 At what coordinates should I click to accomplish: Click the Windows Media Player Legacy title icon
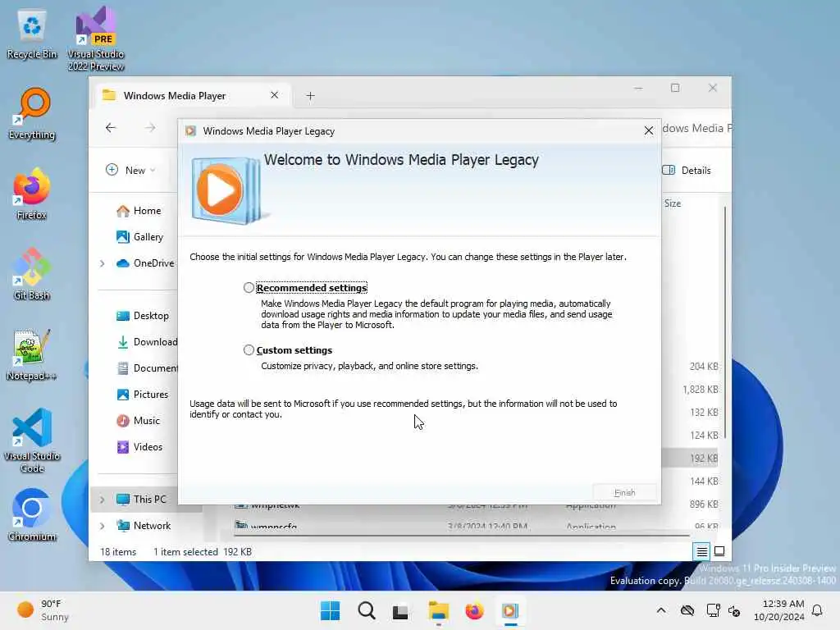coord(190,131)
